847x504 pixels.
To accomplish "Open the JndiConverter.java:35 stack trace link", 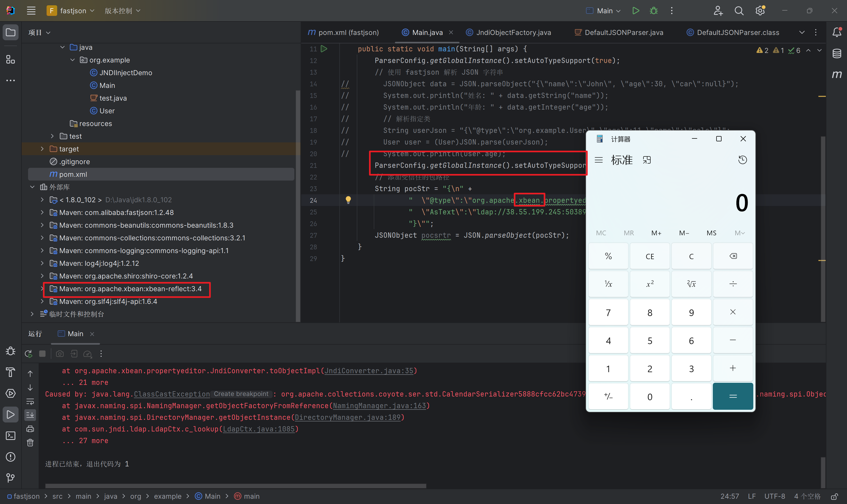I will [369, 371].
